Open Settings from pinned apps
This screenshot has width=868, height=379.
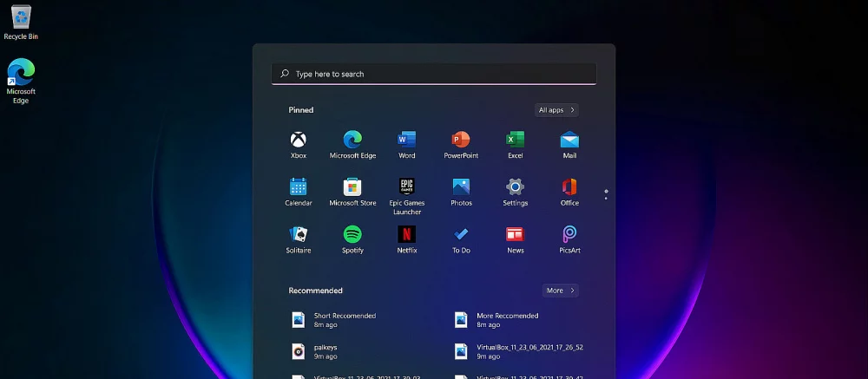click(516, 193)
